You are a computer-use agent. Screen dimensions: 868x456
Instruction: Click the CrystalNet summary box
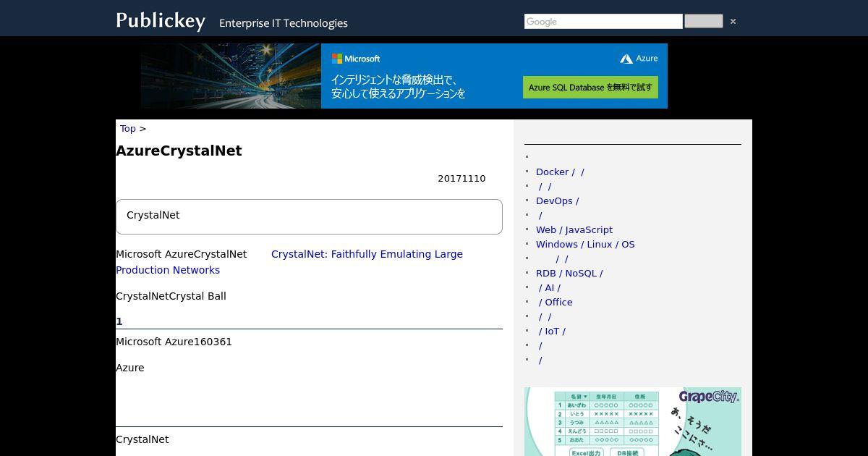tap(309, 216)
